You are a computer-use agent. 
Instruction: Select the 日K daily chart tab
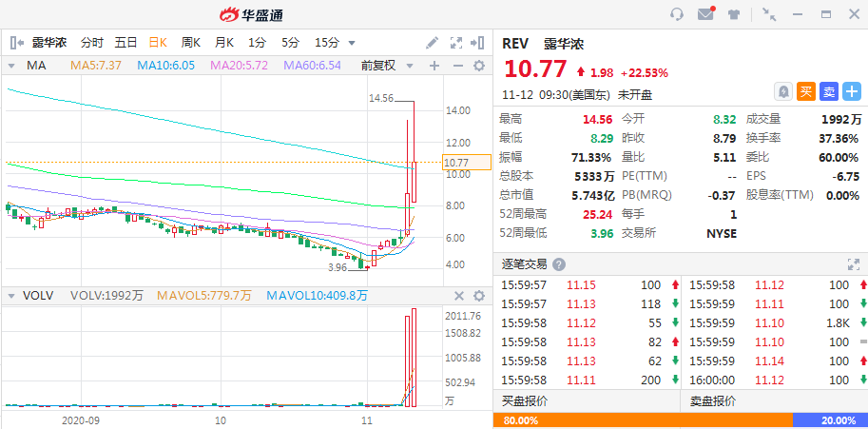click(159, 43)
